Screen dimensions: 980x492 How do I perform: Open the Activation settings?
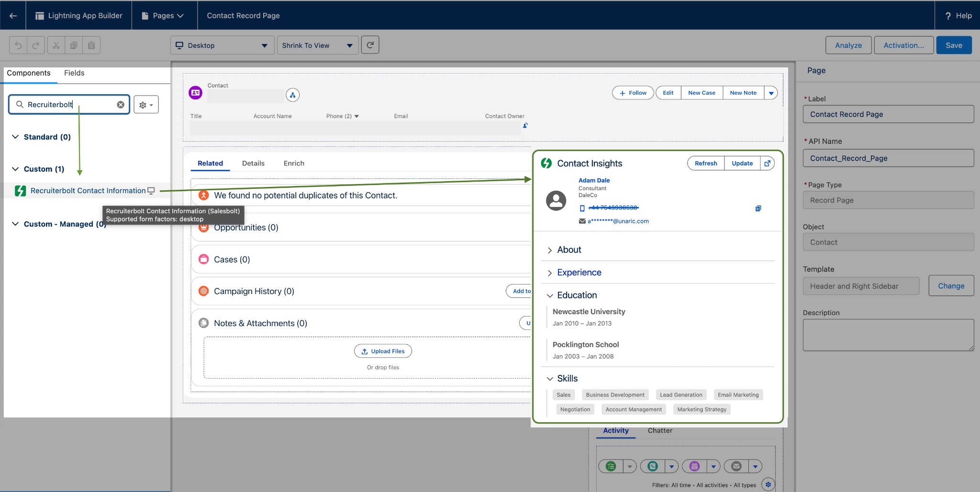tap(904, 45)
